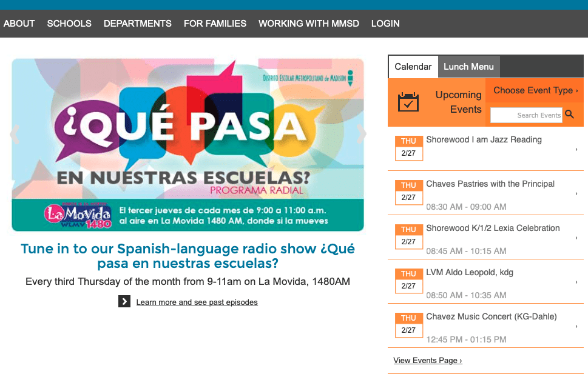Click the Upcoming Events calendar icon

[408, 102]
